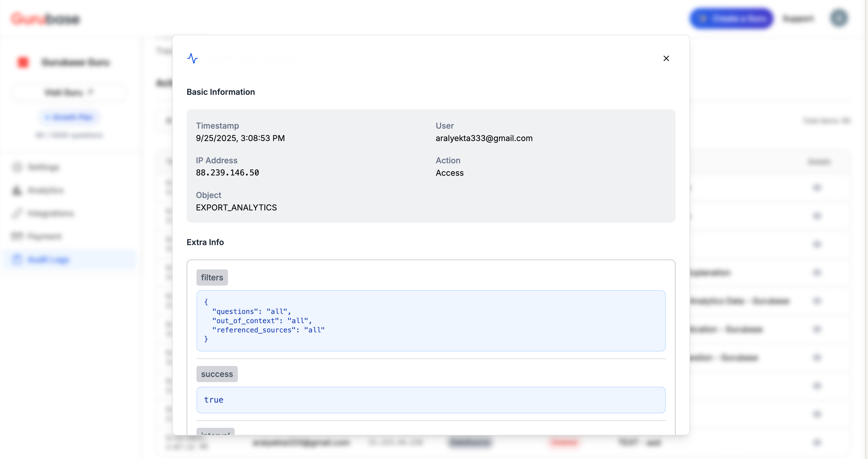This screenshot has height=459, width=868.
Task: Click the Growth Plan badge
Action: tap(69, 117)
